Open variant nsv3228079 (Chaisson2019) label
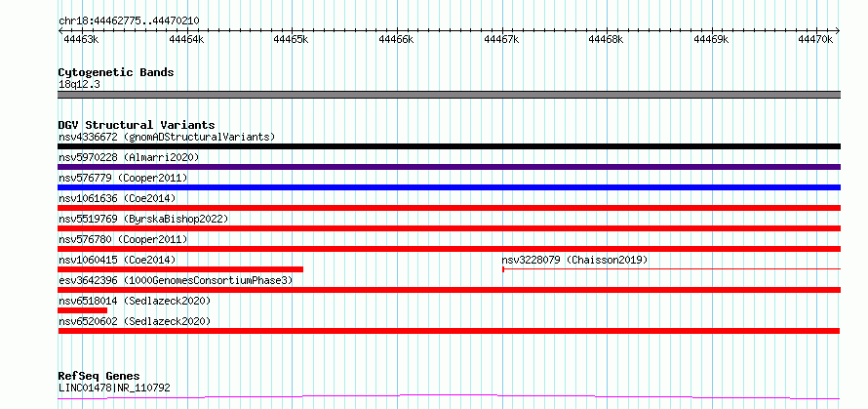 point(574,260)
